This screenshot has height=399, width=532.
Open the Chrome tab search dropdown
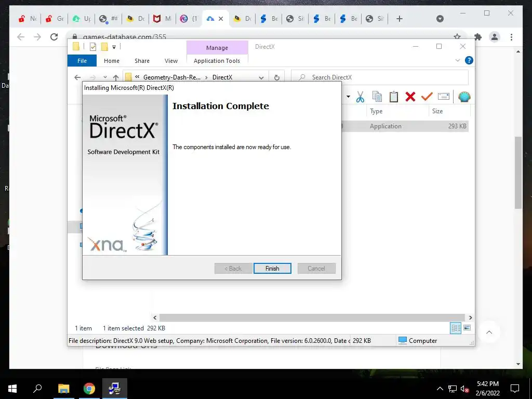click(x=440, y=19)
